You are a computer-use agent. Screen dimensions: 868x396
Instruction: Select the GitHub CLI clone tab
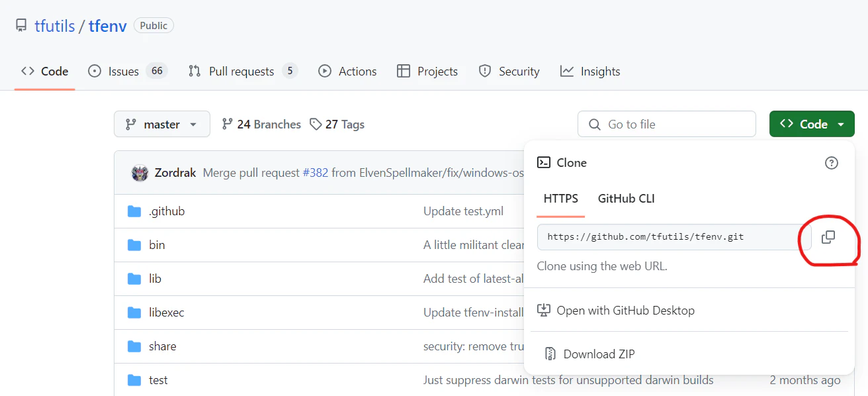pyautogui.click(x=627, y=199)
